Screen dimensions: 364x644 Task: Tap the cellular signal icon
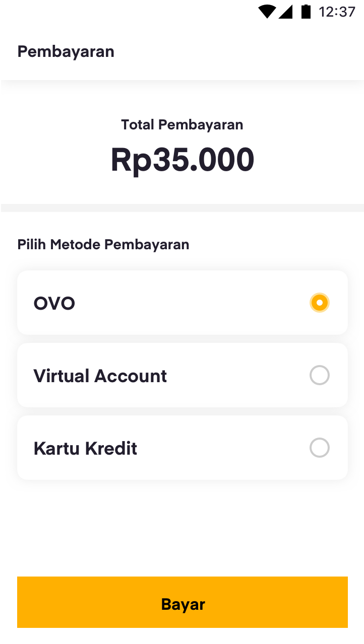point(285,11)
